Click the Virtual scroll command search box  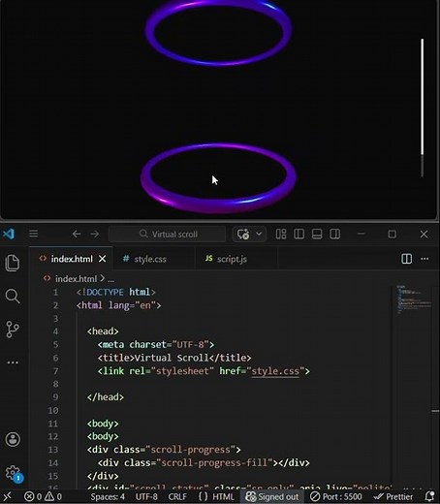167,234
